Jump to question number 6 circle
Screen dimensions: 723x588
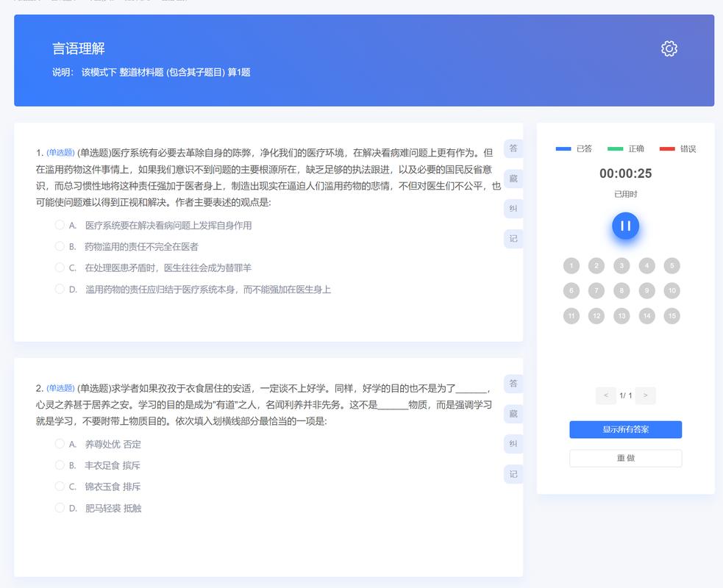click(x=571, y=290)
